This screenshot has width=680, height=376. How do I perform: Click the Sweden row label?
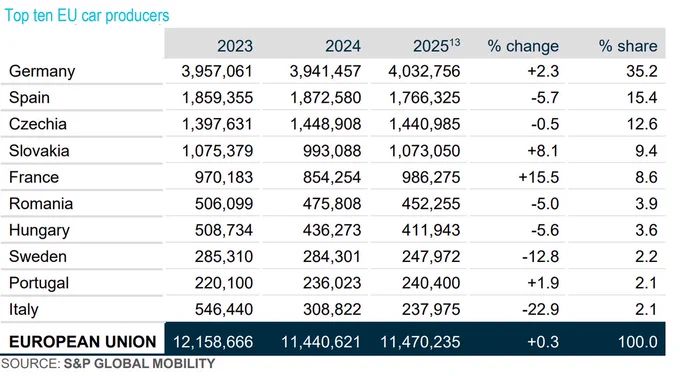coord(38,257)
